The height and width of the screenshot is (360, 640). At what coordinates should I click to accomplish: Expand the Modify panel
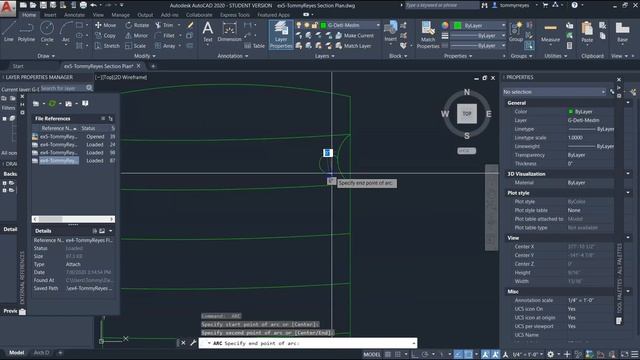(145, 56)
